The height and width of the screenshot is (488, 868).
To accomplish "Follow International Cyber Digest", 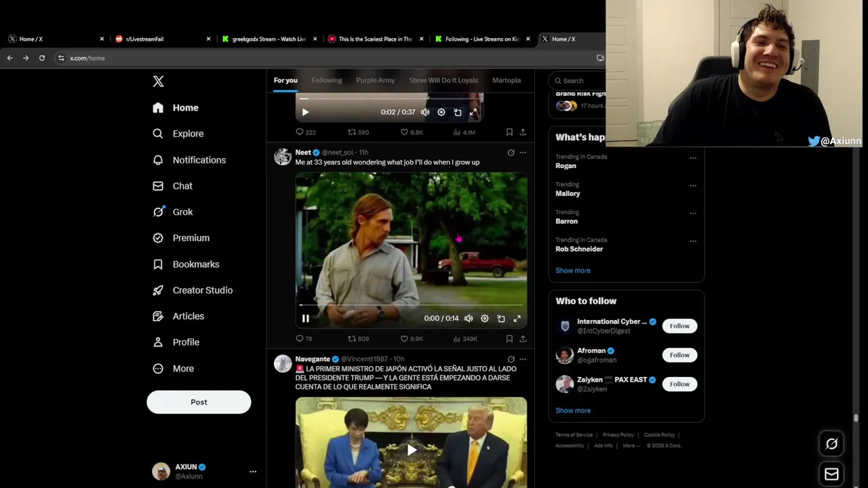I will pyautogui.click(x=679, y=326).
